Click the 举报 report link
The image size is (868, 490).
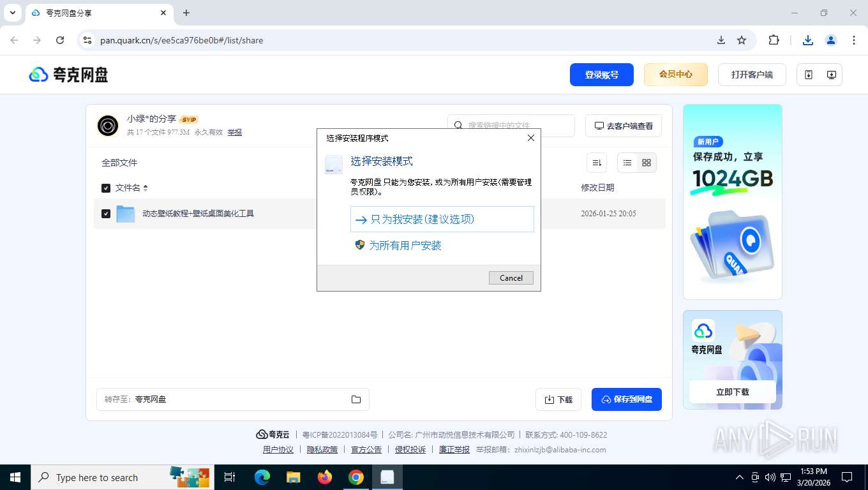[x=235, y=132]
